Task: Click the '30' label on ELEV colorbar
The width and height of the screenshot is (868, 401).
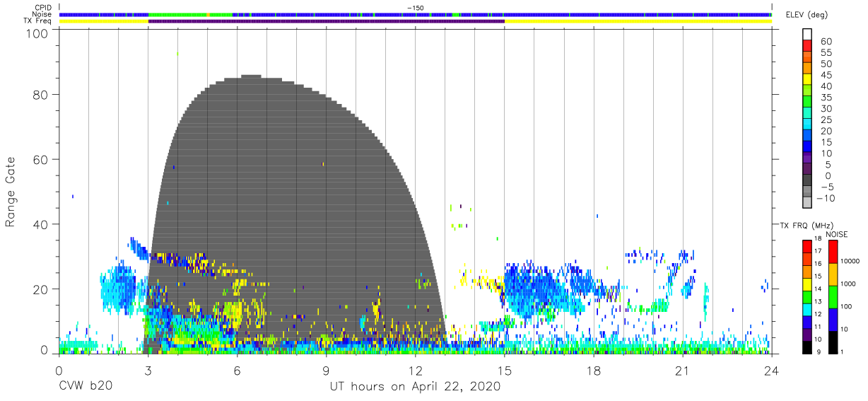Action: [x=826, y=109]
